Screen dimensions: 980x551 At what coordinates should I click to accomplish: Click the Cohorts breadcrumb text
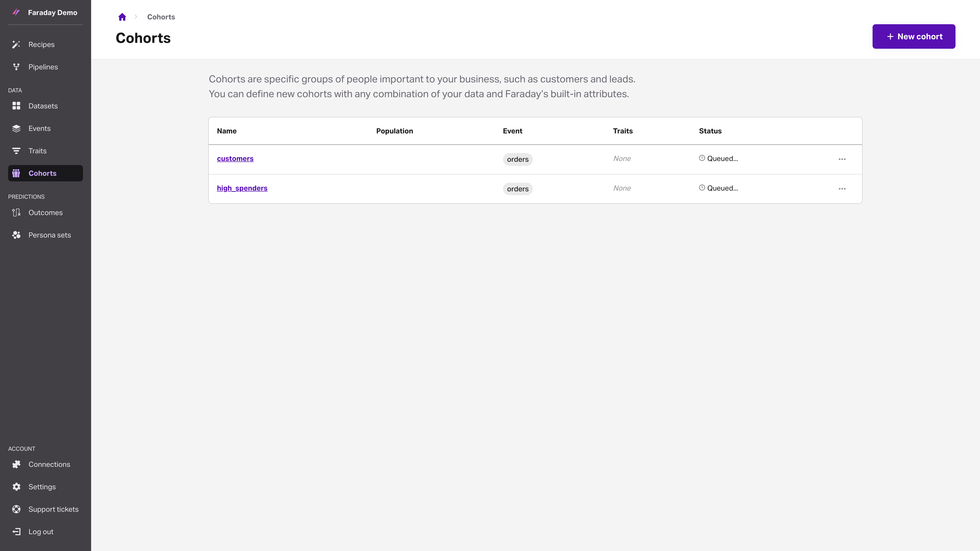pyautogui.click(x=161, y=17)
